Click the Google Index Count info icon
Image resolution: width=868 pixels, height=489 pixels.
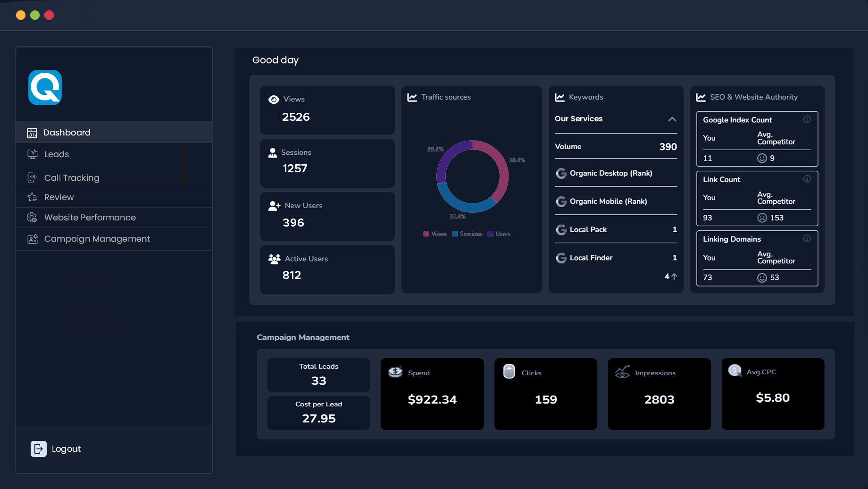(807, 119)
